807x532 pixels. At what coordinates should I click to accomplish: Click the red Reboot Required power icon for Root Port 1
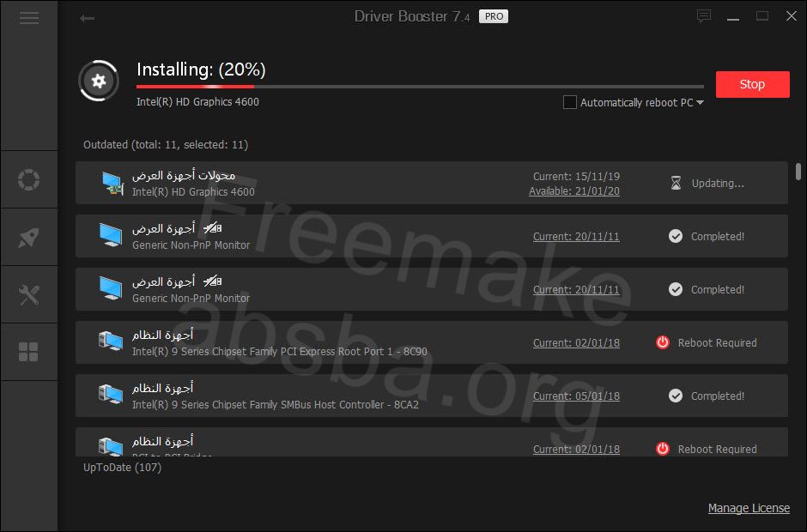click(663, 342)
